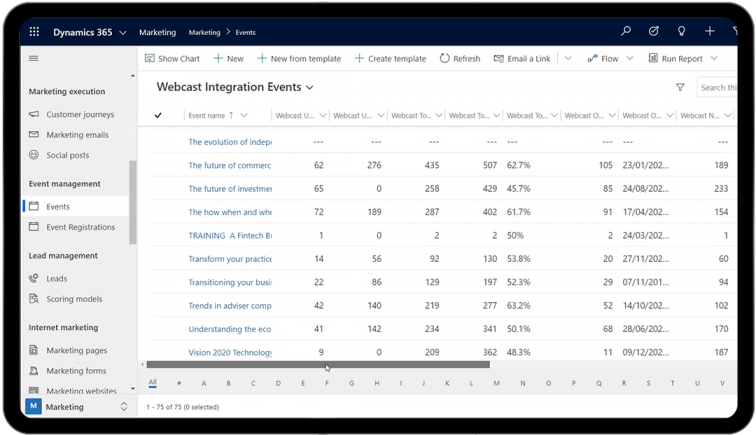Open the lightbulb assistant icon
The image size is (756, 435).
(682, 32)
